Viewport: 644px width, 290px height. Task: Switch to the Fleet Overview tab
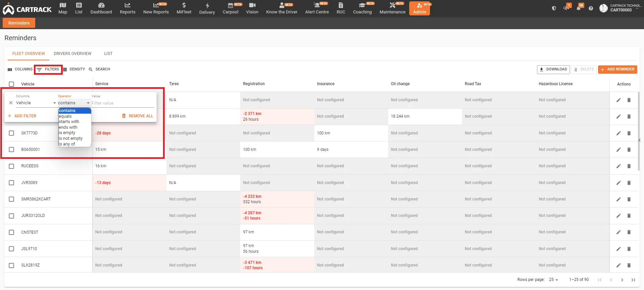point(29,54)
